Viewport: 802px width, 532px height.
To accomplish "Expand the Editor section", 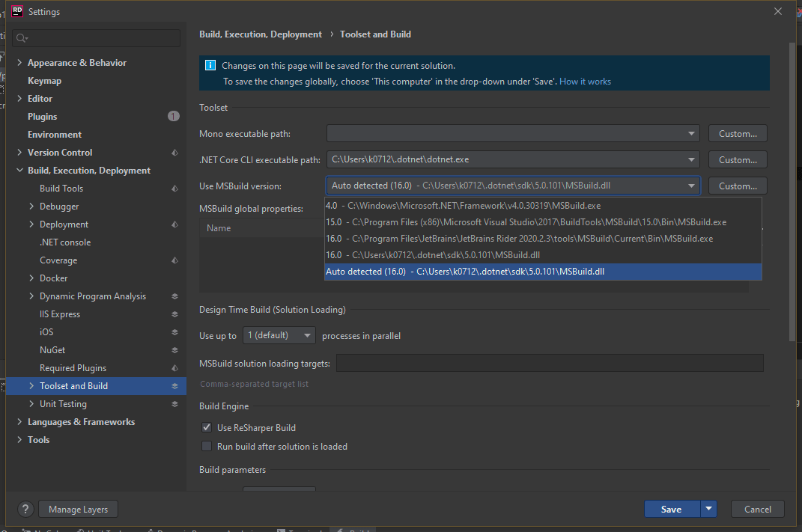I will pos(19,98).
